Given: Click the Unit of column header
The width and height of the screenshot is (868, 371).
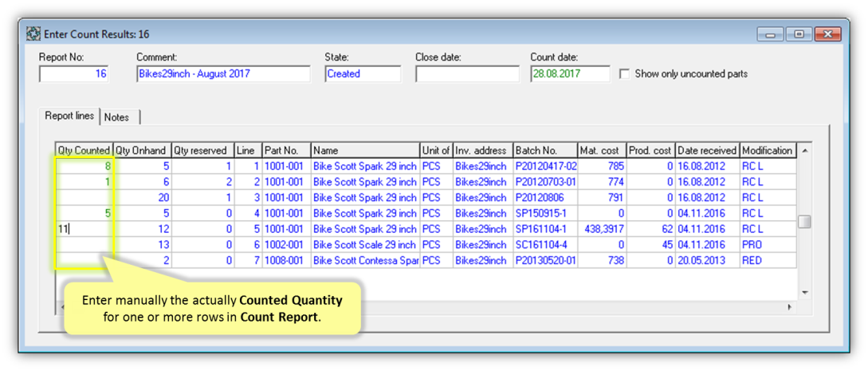Looking at the screenshot, I should 437,150.
